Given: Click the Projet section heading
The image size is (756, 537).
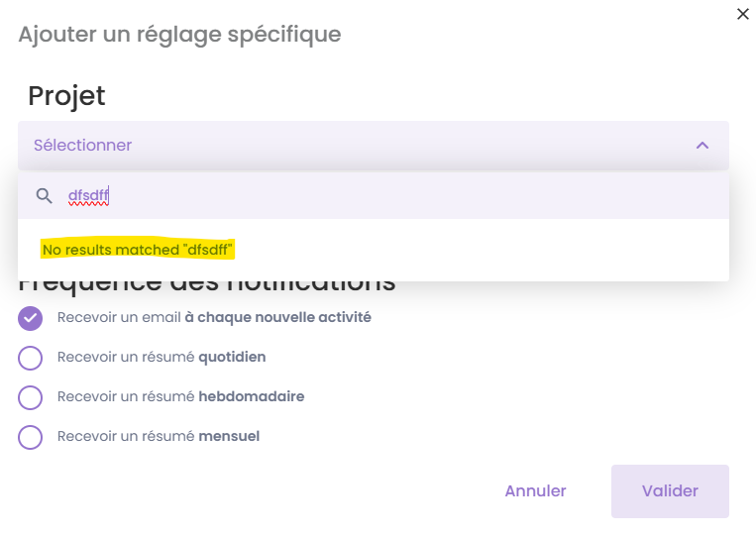Looking at the screenshot, I should pos(66,96).
